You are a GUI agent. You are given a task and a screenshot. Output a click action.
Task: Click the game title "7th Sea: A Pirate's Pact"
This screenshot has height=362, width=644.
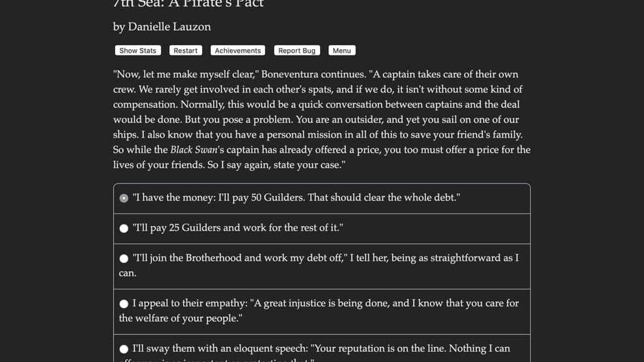[188, 4]
